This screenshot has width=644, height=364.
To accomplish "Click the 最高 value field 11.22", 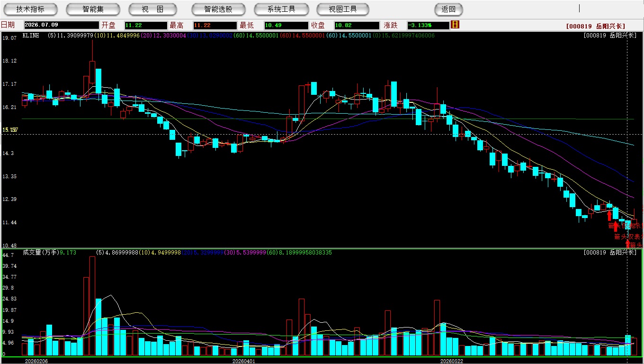I will pos(215,25).
